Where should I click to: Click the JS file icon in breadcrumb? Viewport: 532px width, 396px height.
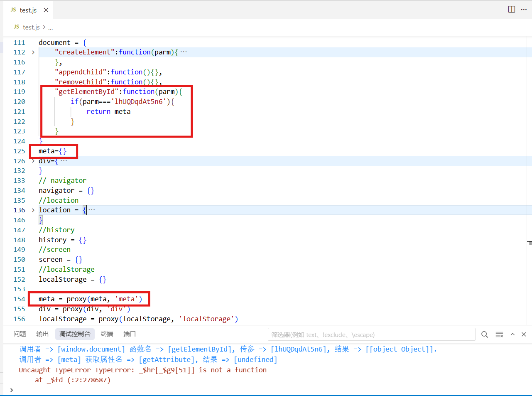coord(16,27)
